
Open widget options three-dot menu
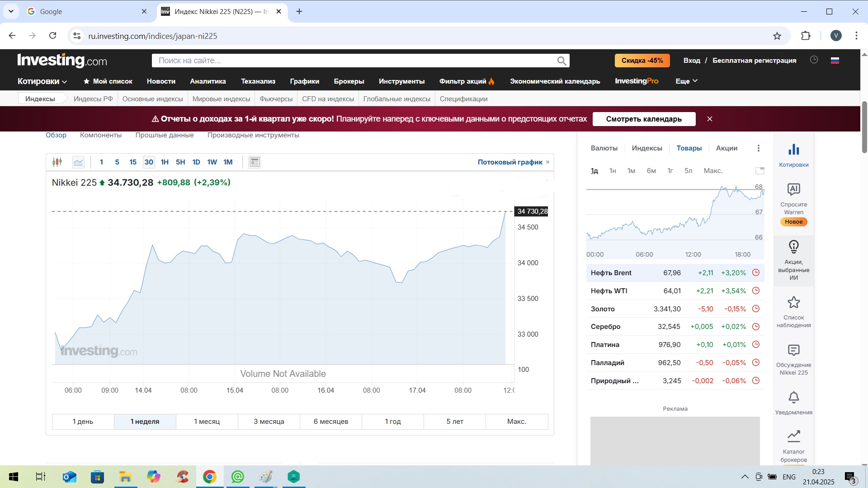pos(758,148)
